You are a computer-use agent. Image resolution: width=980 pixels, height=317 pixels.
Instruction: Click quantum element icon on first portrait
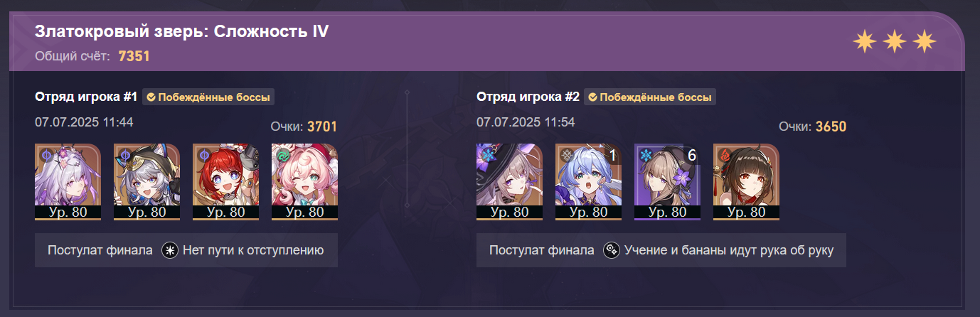click(x=44, y=154)
